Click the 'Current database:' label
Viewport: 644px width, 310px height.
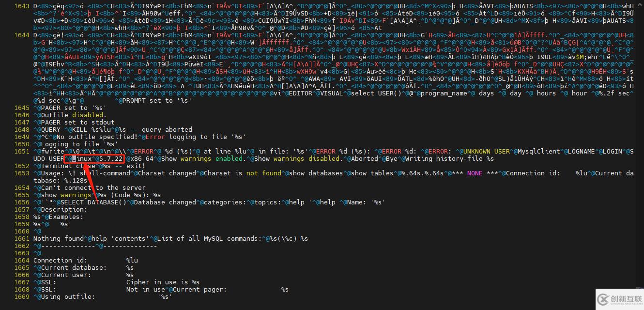[74, 268]
